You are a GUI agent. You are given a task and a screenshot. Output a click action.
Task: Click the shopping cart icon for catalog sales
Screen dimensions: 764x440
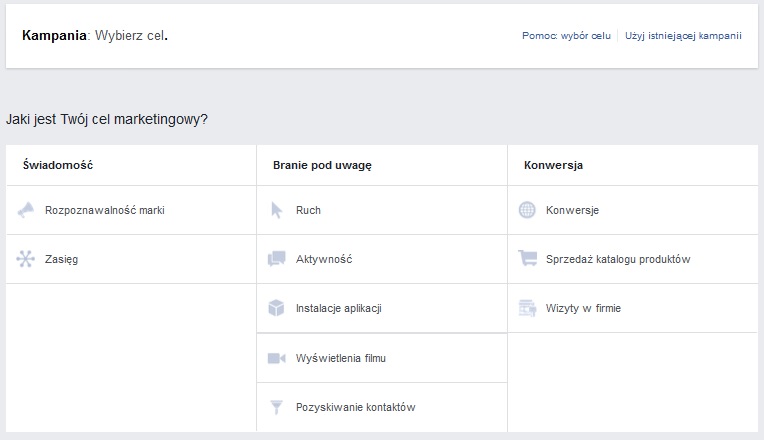pyautogui.click(x=528, y=259)
